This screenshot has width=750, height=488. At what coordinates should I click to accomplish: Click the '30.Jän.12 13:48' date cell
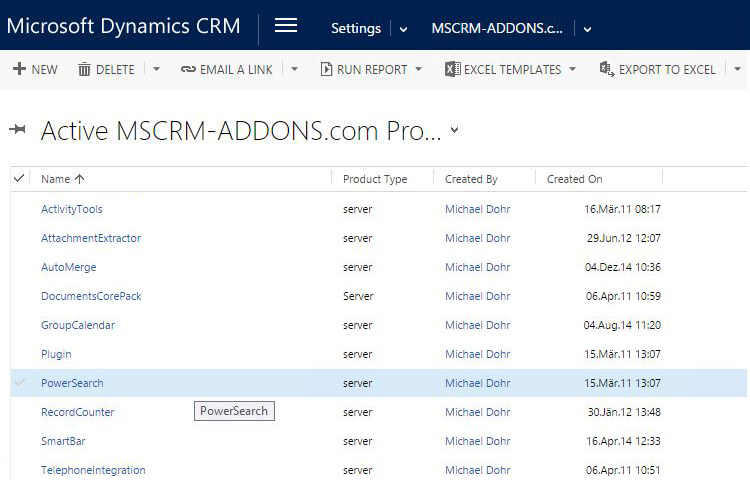click(624, 412)
